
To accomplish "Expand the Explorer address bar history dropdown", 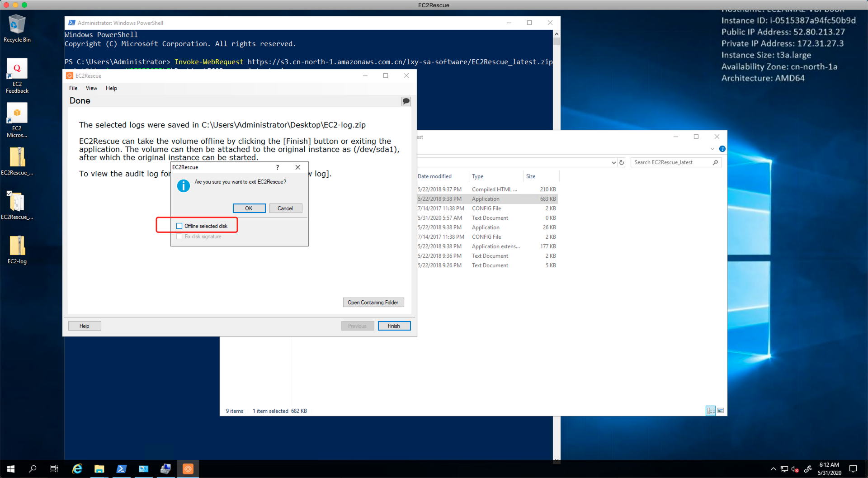I will (613, 162).
